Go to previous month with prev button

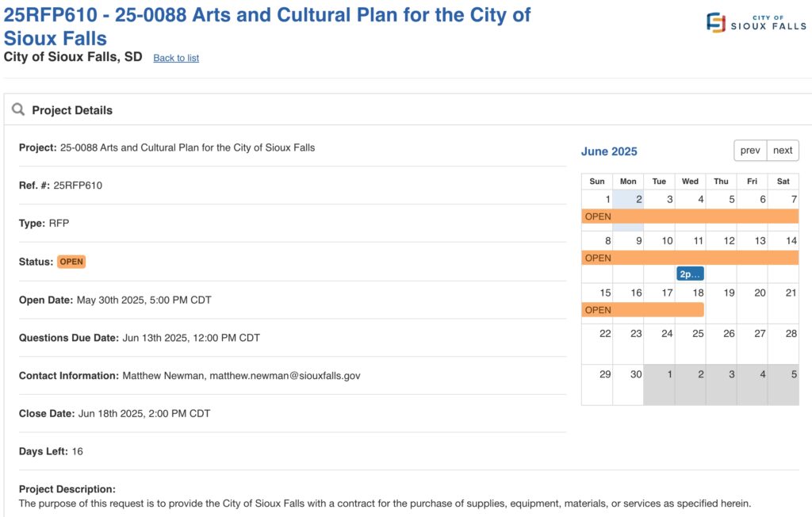[750, 150]
